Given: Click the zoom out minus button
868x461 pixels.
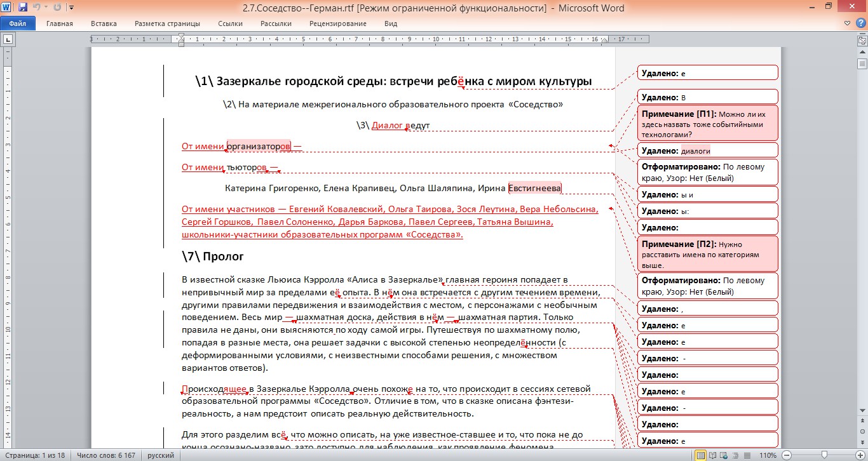Looking at the screenshot, I should click(787, 455).
